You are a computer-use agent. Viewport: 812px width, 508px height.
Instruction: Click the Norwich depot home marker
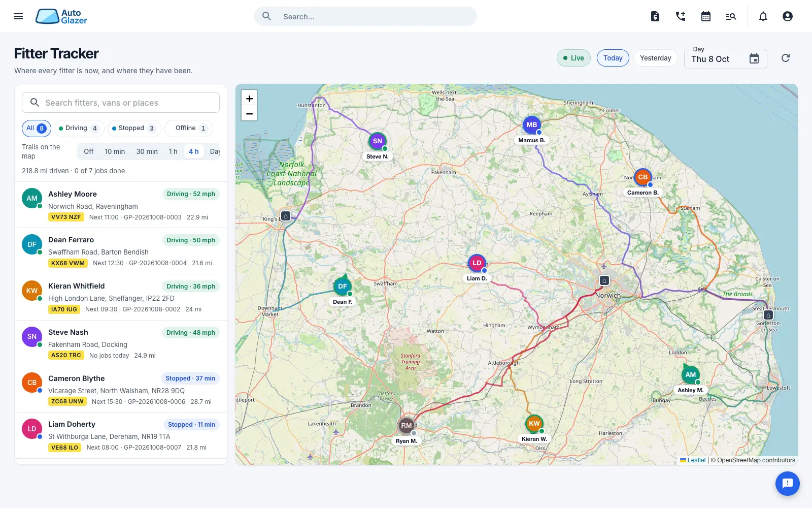[x=604, y=280]
